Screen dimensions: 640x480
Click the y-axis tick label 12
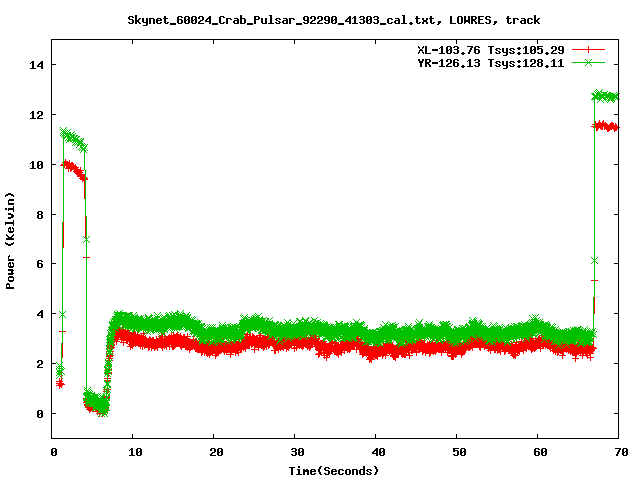coord(37,115)
